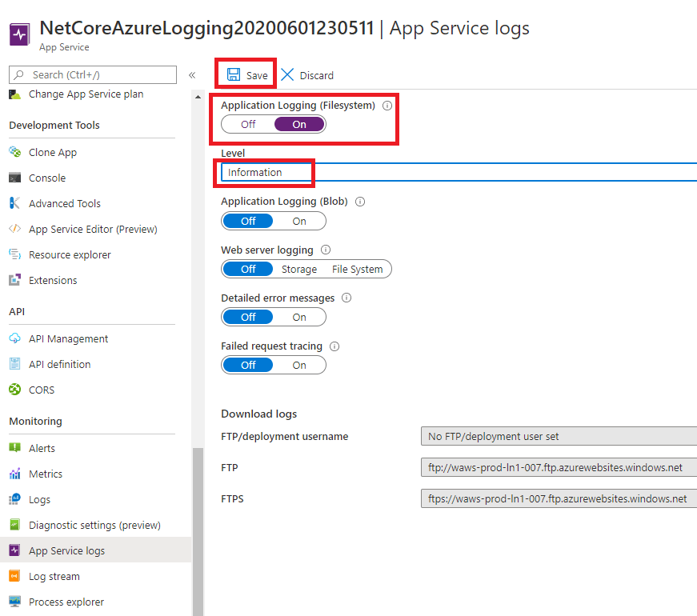Open Log stream from the Monitoring menu
Image resolution: width=697 pixels, height=616 pixels.
coord(54,576)
